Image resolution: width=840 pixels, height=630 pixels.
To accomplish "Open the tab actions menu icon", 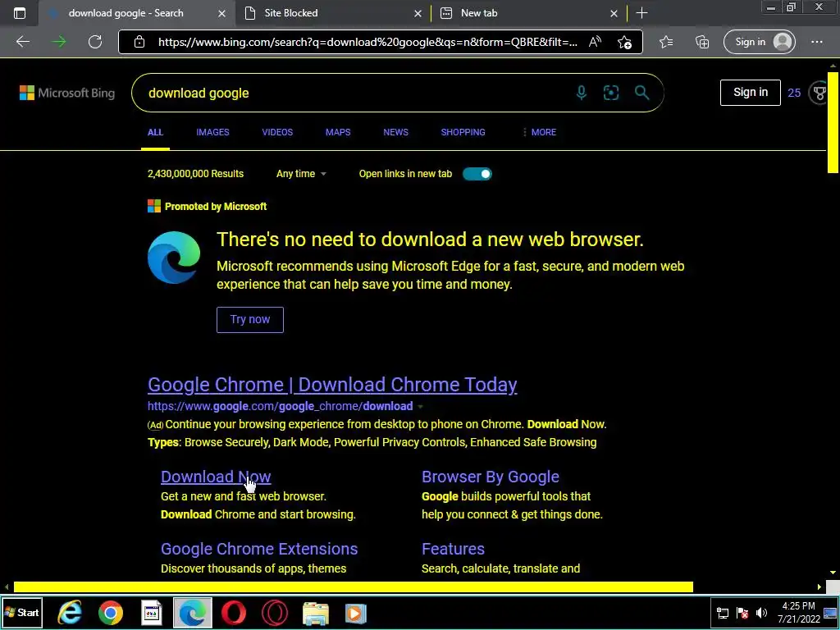I will (x=20, y=13).
